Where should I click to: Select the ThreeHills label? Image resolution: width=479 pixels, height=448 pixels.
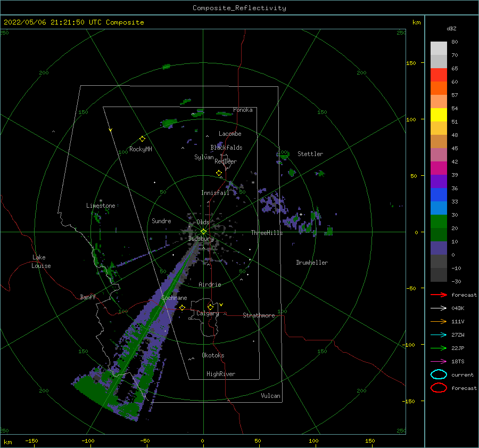tap(267, 233)
